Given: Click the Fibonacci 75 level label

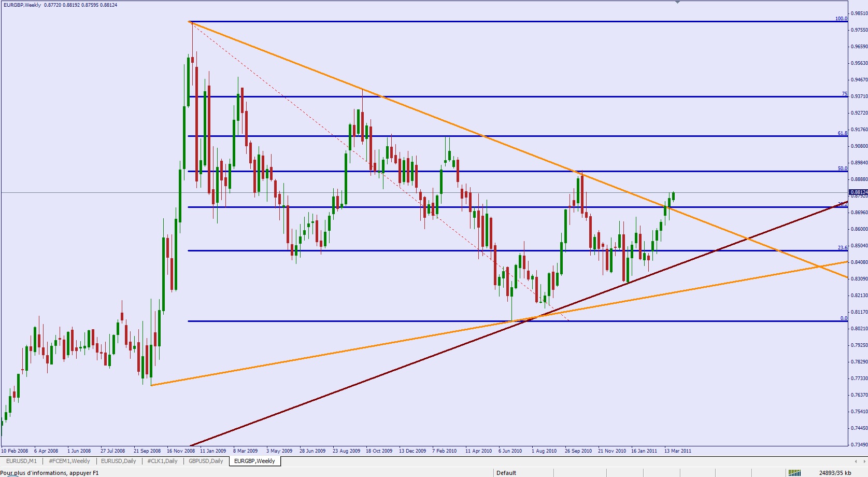Looking at the screenshot, I should click(x=845, y=94).
